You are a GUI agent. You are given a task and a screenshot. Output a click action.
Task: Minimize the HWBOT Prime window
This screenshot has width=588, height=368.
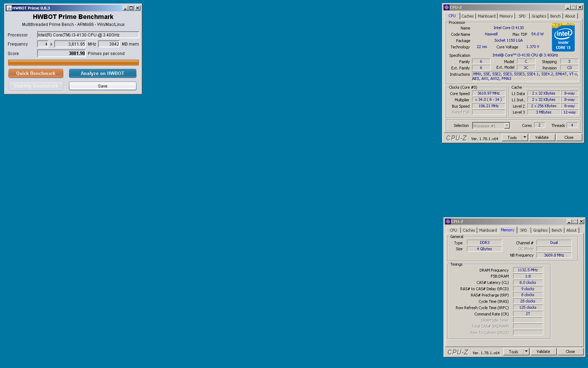tap(125, 8)
